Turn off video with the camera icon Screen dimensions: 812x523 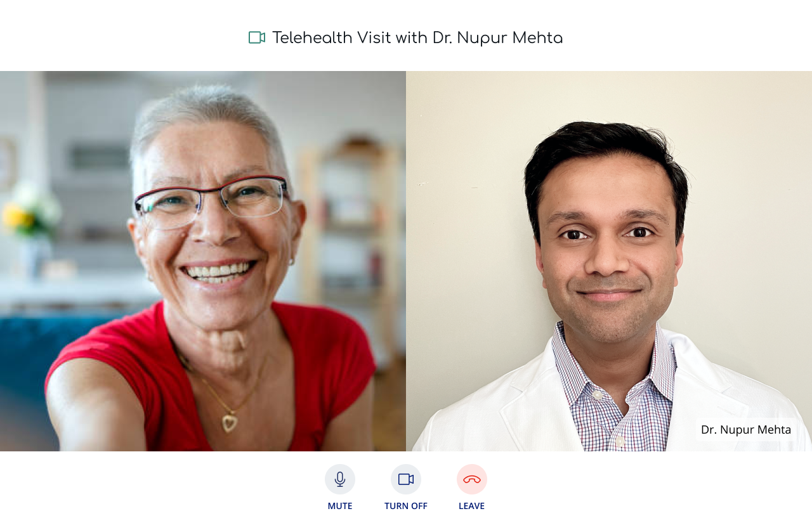point(406,479)
